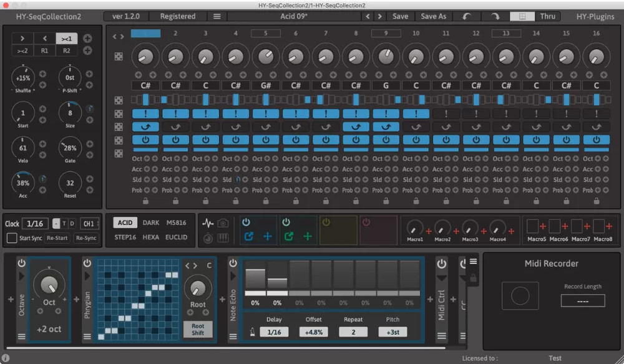This screenshot has height=364, width=624.
Task: Click the dice randomize icon beside the knob row
Action: tap(118, 56)
